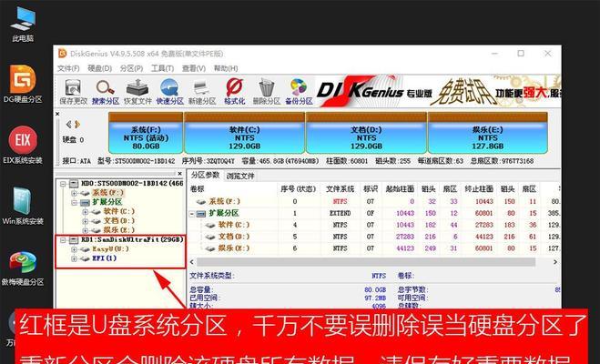Open 工具(T) menu
This screenshot has height=364, width=600.
(x=162, y=68)
